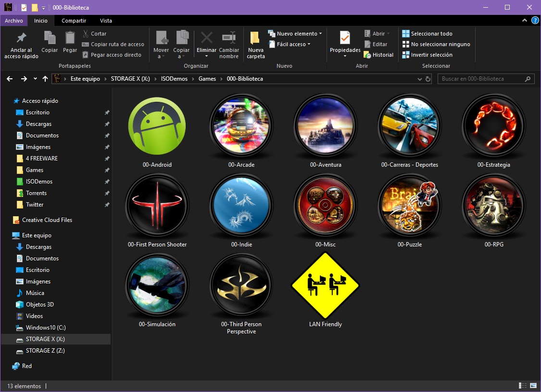
Task: Click the Eliminar delete icon
Action: coord(206,38)
